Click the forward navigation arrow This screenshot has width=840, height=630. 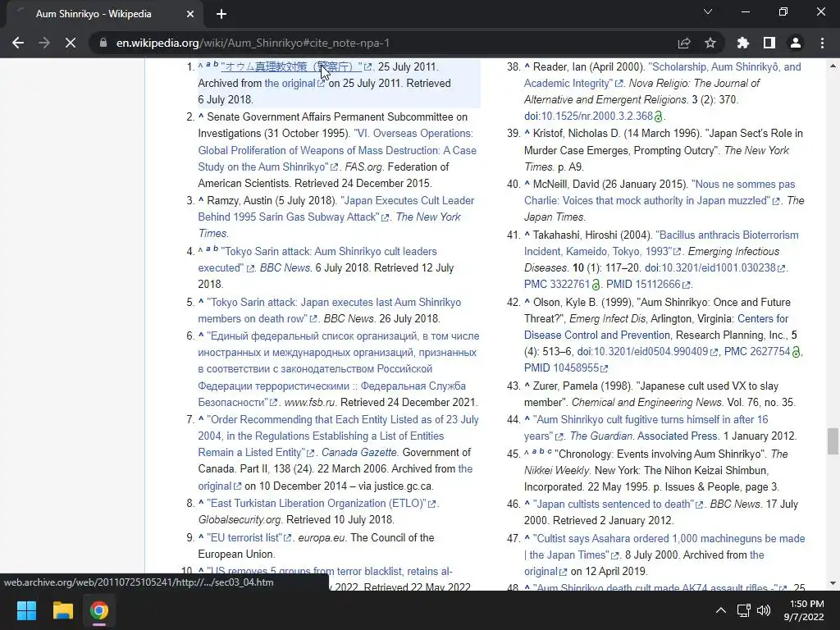tap(44, 43)
